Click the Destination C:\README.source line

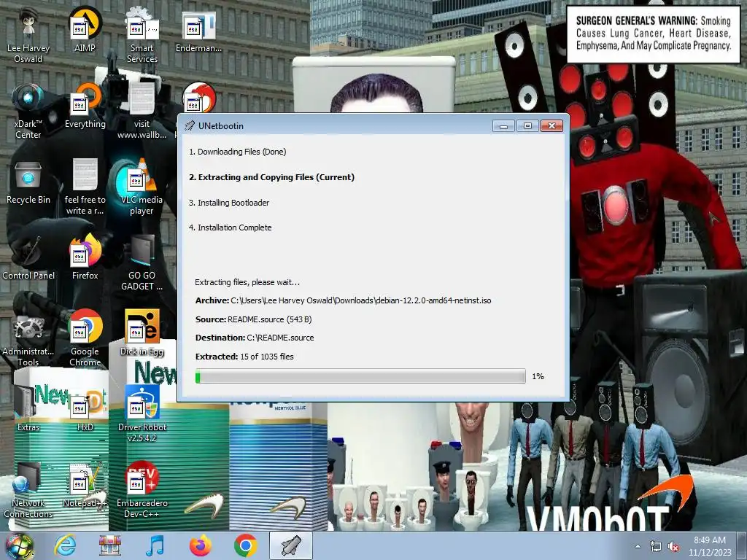click(x=255, y=338)
